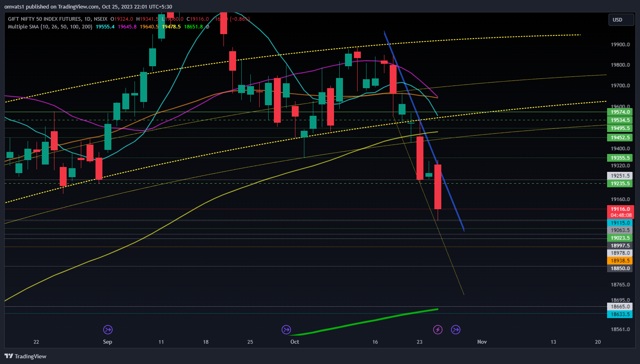Click the green price label 19235.5
The width and height of the screenshot is (640, 364).
620,184
